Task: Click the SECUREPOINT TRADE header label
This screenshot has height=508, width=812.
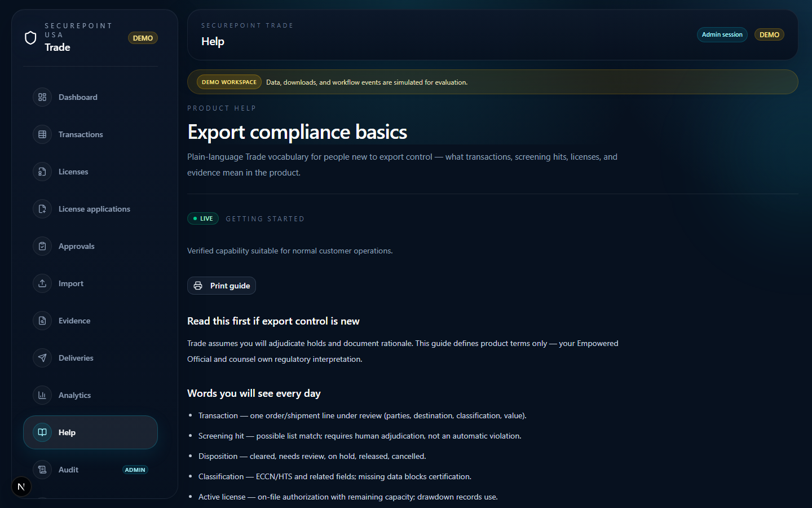Action: pos(247,25)
